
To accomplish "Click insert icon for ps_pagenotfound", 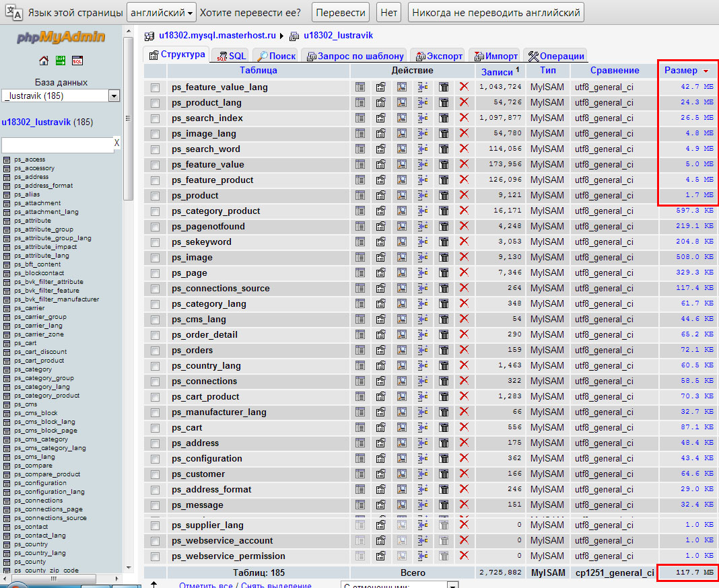I will coord(423,227).
